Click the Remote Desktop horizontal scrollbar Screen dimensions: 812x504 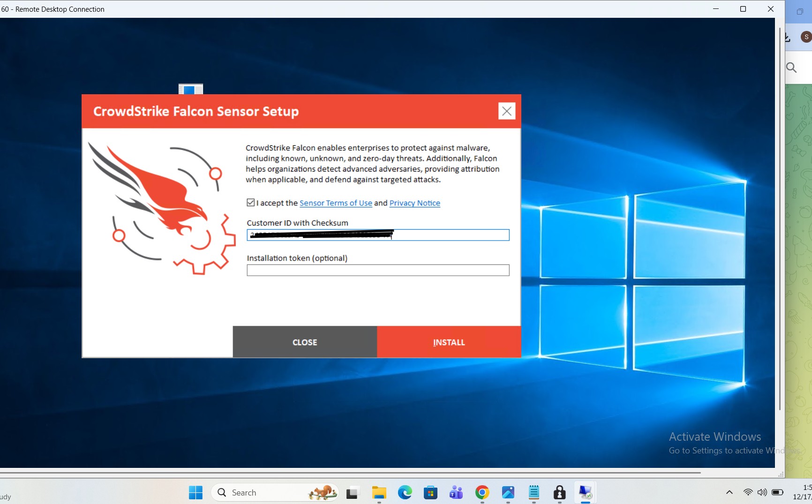pos(351,473)
